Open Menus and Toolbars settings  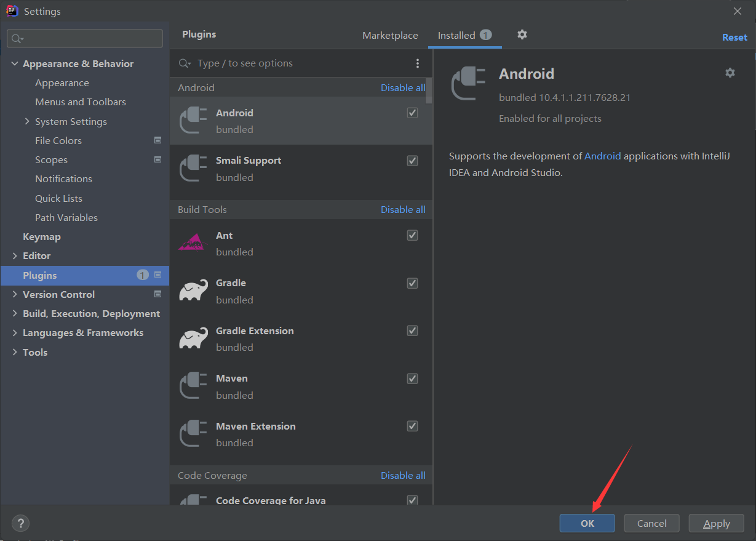(81, 102)
